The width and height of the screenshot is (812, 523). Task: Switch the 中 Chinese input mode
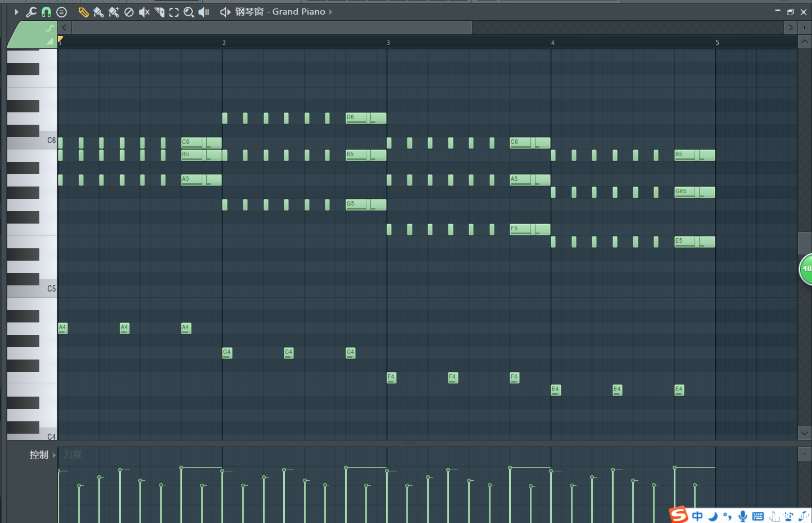(x=697, y=516)
